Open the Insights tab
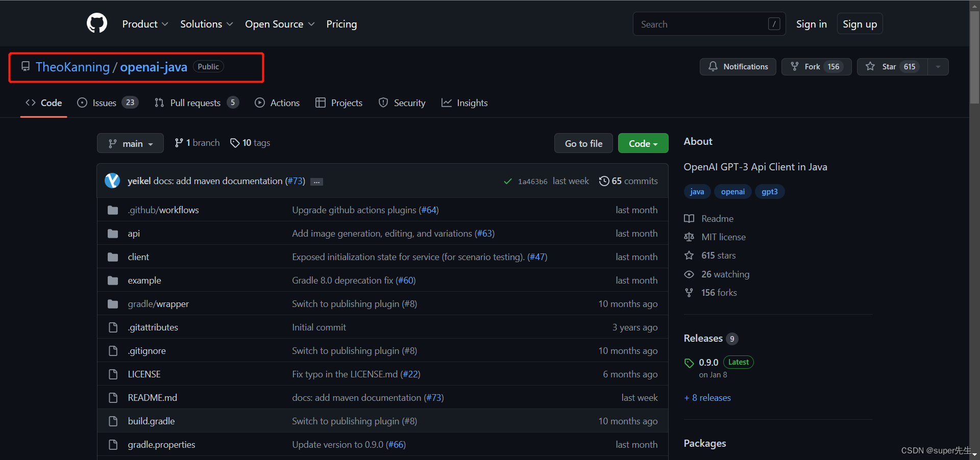Screen dimensions: 980x460 click(x=464, y=103)
